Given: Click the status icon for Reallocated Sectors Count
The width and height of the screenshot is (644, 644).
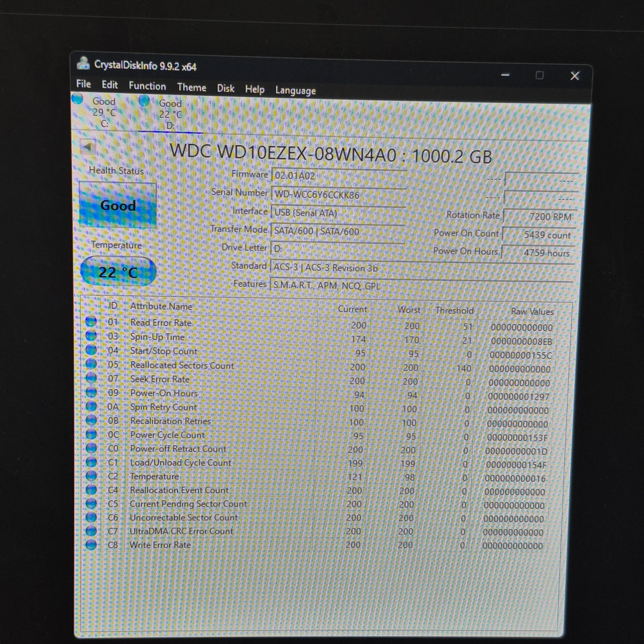Looking at the screenshot, I should [x=91, y=364].
